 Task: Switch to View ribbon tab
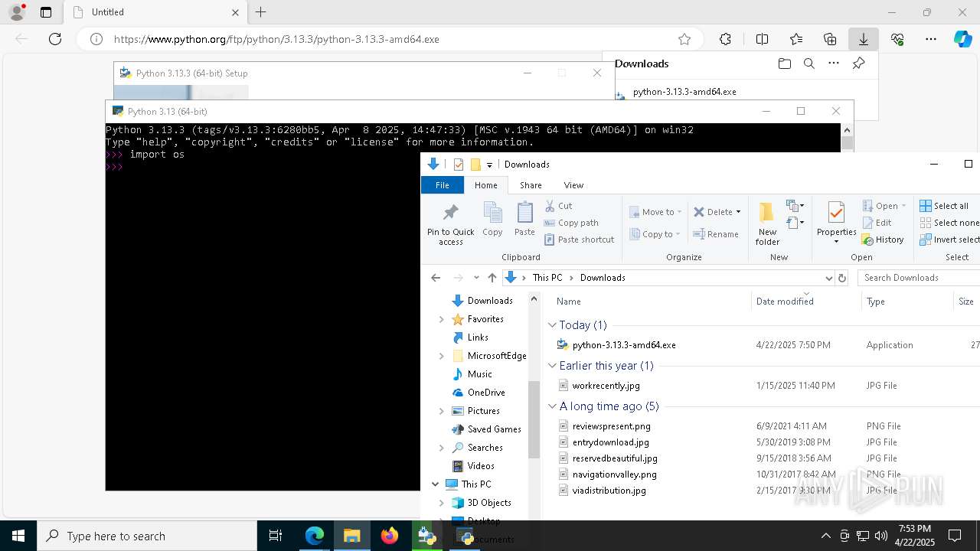(x=573, y=185)
